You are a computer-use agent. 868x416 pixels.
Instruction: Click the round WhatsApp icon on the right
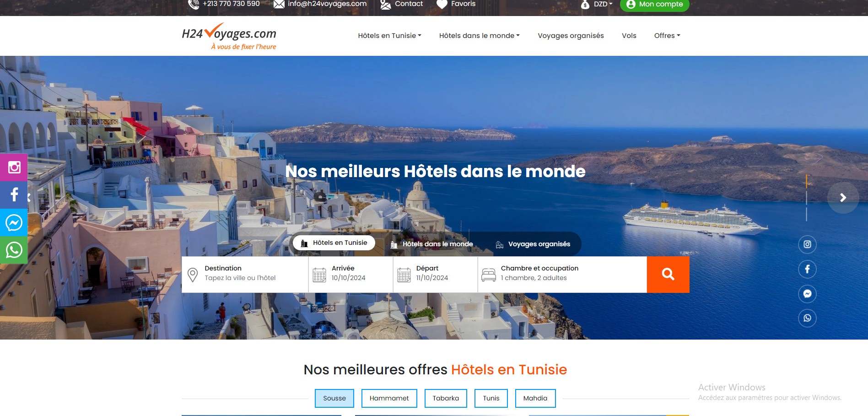[x=807, y=318]
